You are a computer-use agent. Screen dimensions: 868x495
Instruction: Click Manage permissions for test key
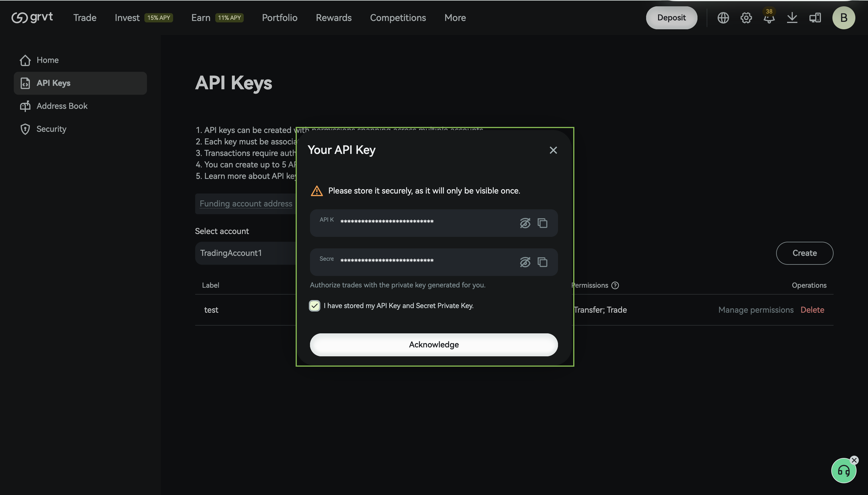[755, 310]
